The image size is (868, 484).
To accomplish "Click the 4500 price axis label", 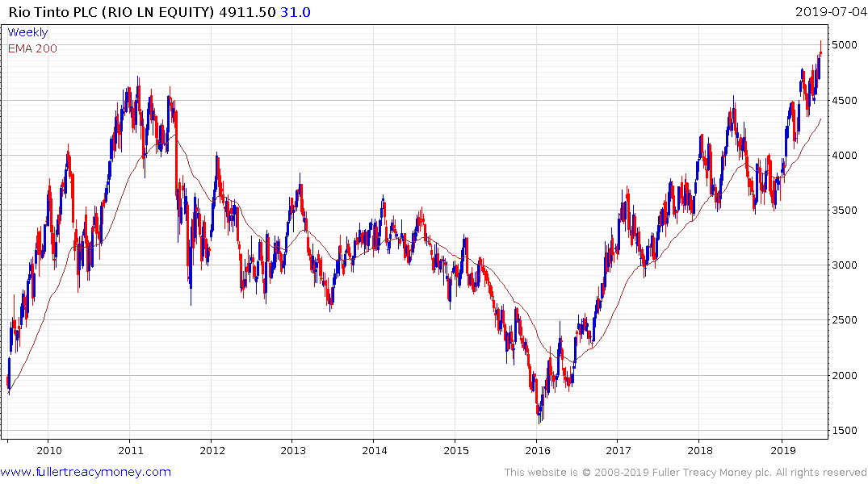I will click(845, 100).
